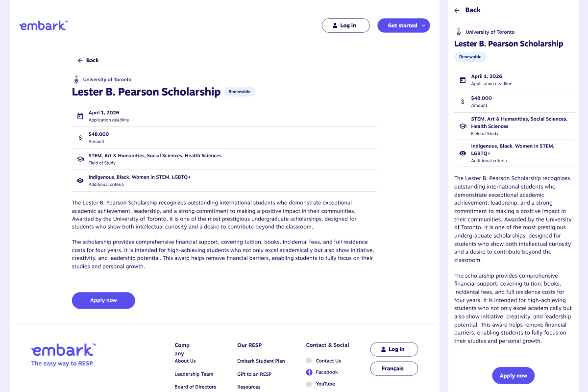Click the back arrow in mobile panel

coord(457,10)
